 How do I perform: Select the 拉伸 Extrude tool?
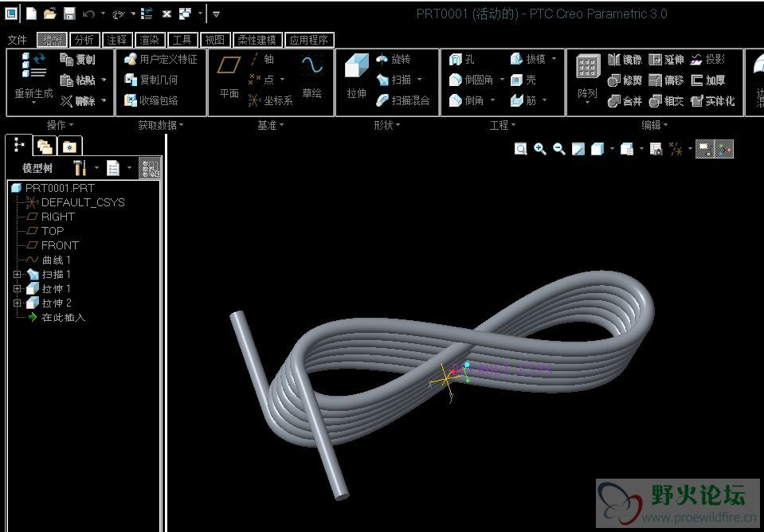[x=357, y=76]
